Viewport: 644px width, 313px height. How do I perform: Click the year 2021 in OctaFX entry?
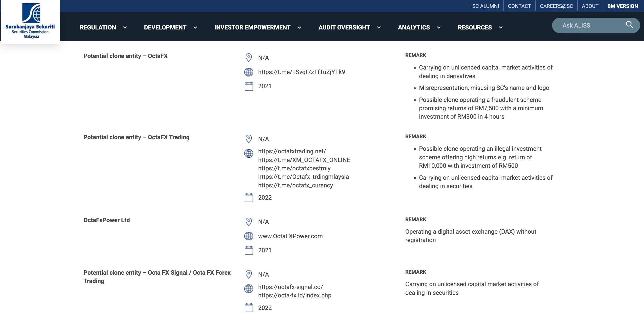(265, 86)
